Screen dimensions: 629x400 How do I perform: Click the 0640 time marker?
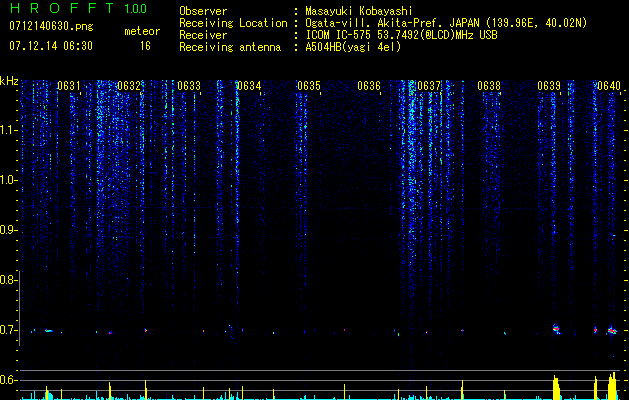pos(609,86)
